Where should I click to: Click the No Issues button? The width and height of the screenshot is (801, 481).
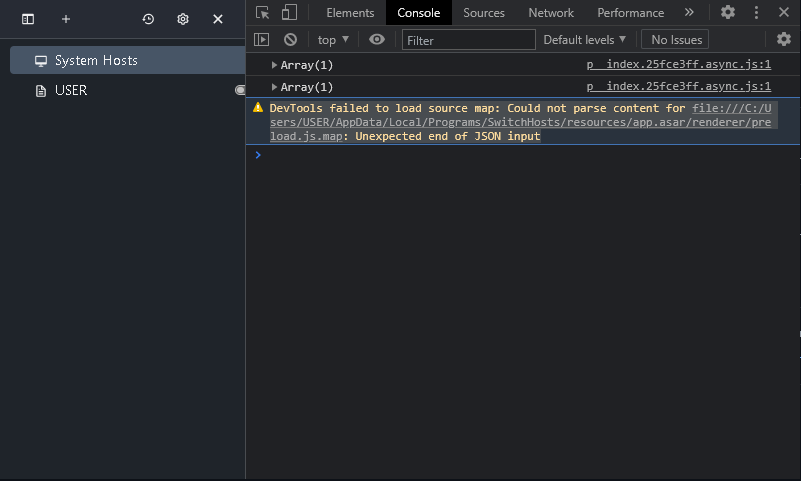pyautogui.click(x=675, y=40)
